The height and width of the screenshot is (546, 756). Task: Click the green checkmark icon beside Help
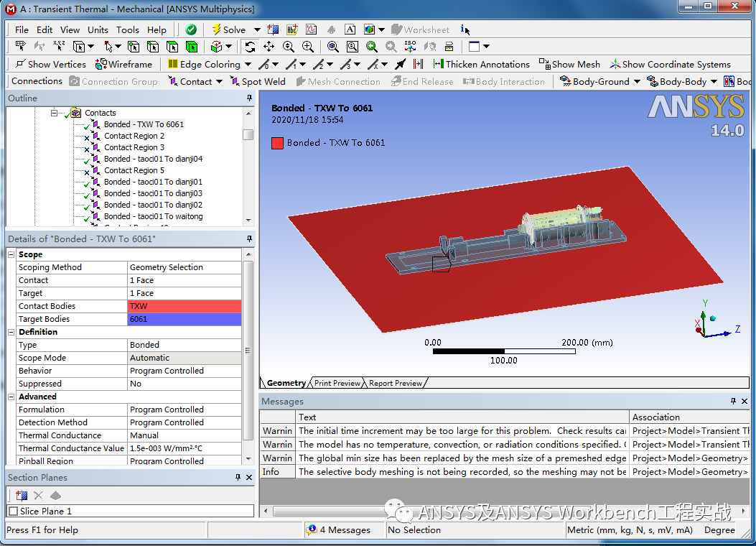tap(191, 29)
